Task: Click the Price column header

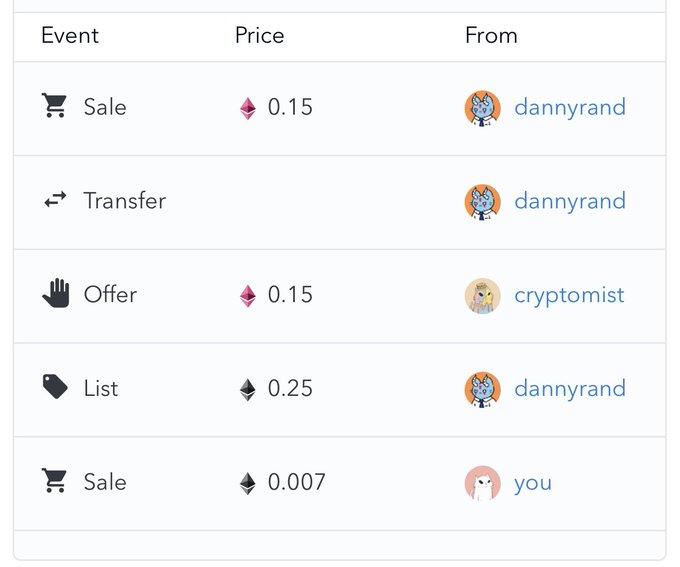Action: click(259, 36)
